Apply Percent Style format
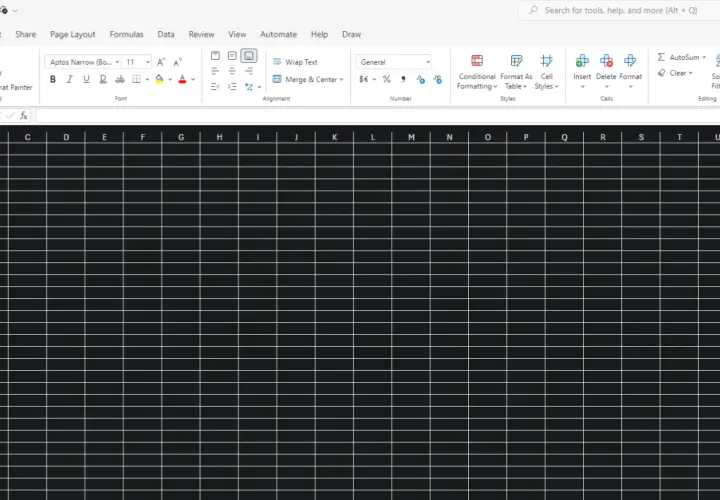The image size is (720, 500). 387,79
